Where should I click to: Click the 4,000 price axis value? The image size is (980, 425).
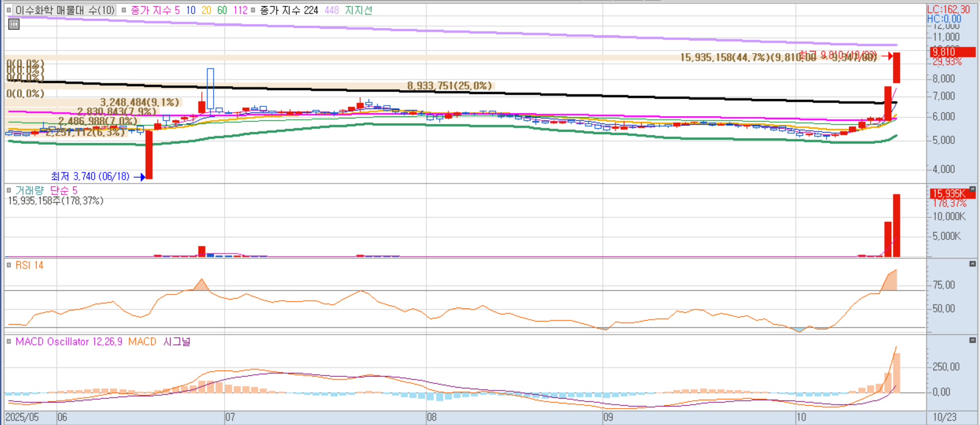click(x=944, y=169)
